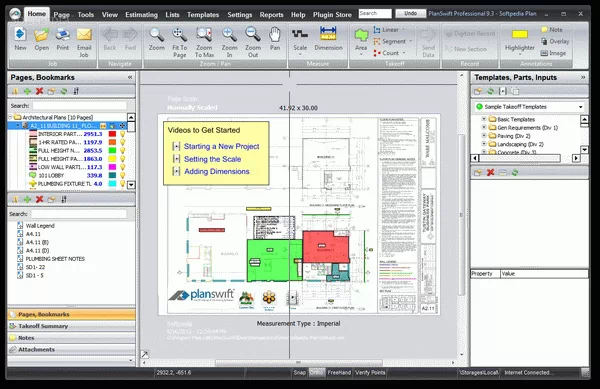Open the Tools ribbon tab
Viewport: 600px width, 389px height.
pyautogui.click(x=86, y=15)
